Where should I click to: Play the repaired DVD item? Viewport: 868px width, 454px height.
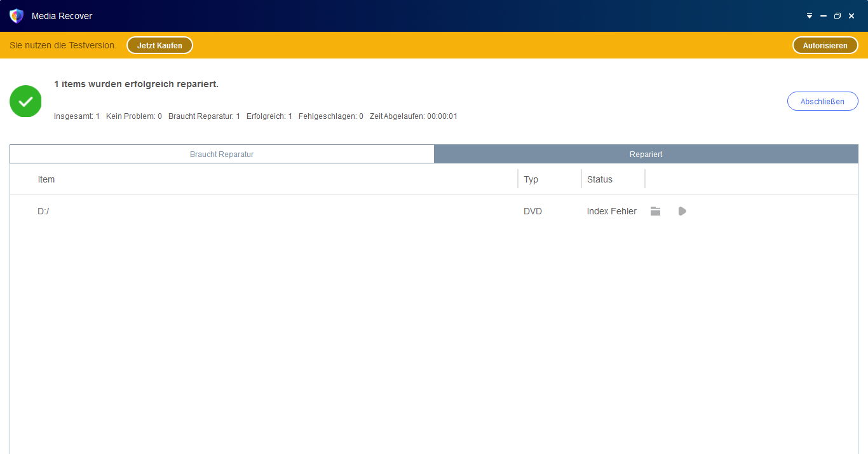click(x=682, y=211)
